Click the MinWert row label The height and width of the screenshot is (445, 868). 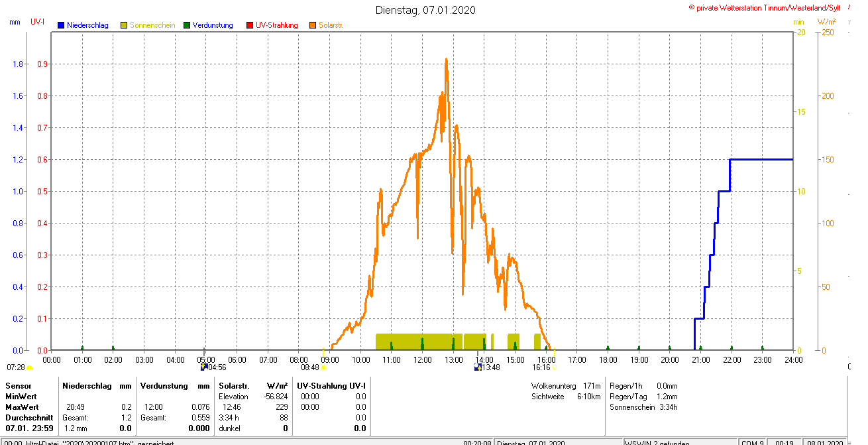coord(21,396)
